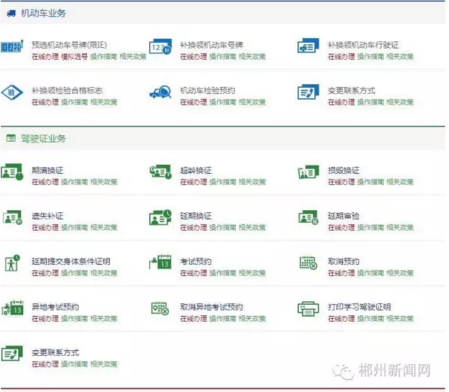Image resolution: width=449 pixels, height=392 pixels.
Task: Open 在线办理 under 考试预约
Action: click(193, 273)
